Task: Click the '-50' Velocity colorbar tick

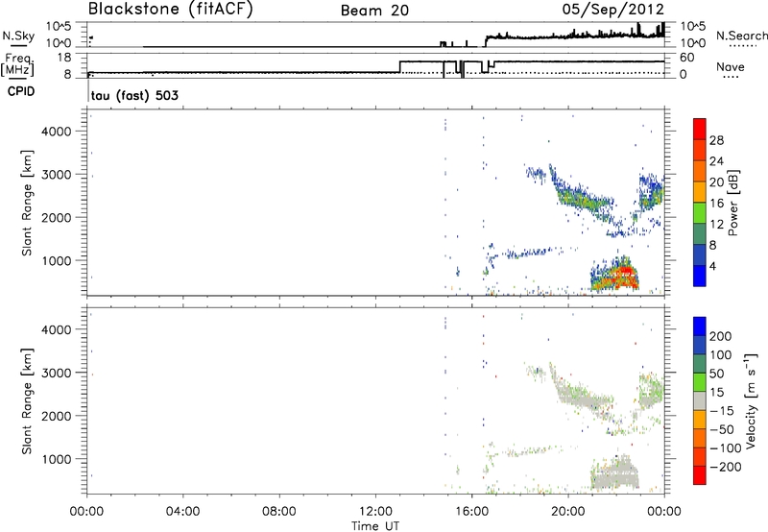Action: [x=722, y=429]
